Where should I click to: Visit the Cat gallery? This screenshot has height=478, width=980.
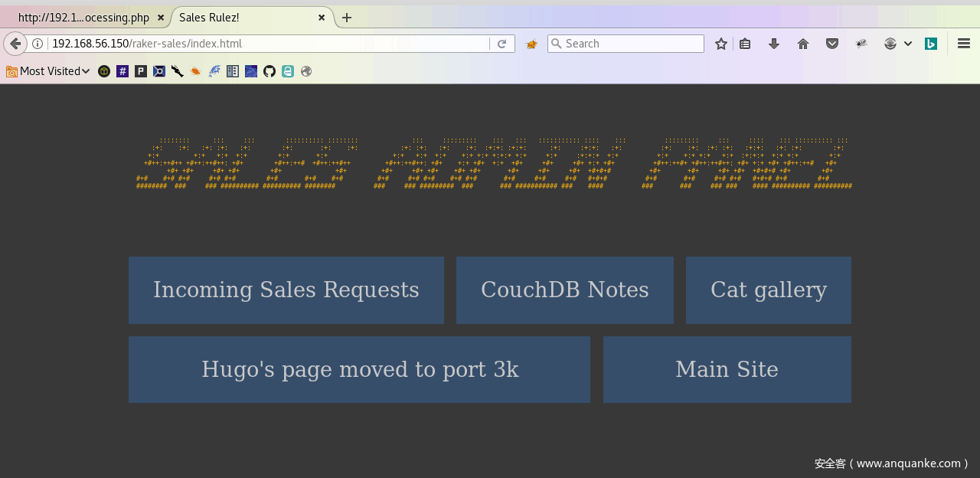pos(769,290)
